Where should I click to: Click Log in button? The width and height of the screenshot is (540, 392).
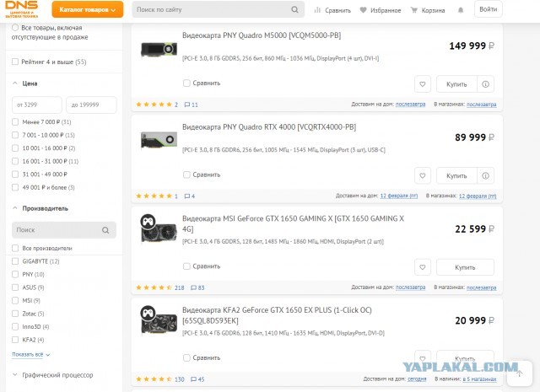pyautogui.click(x=488, y=9)
